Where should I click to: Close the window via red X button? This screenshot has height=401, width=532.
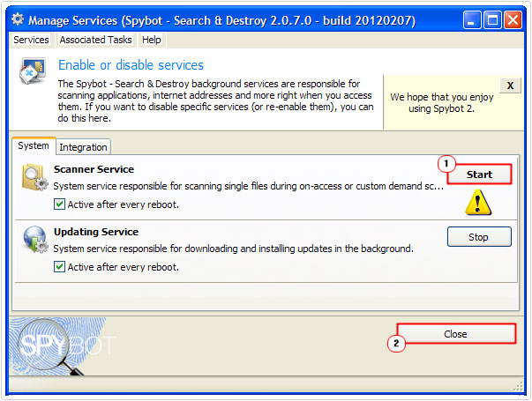[x=513, y=20]
